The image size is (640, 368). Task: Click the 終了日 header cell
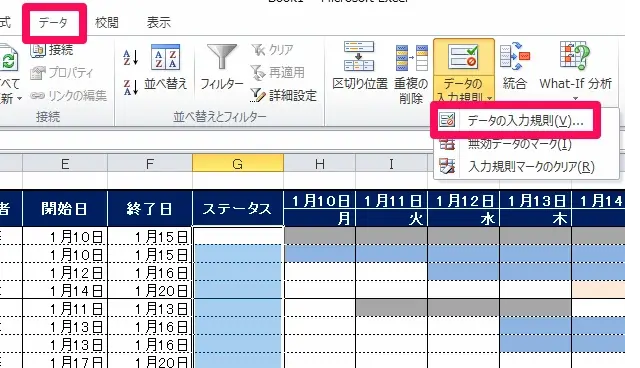point(150,208)
